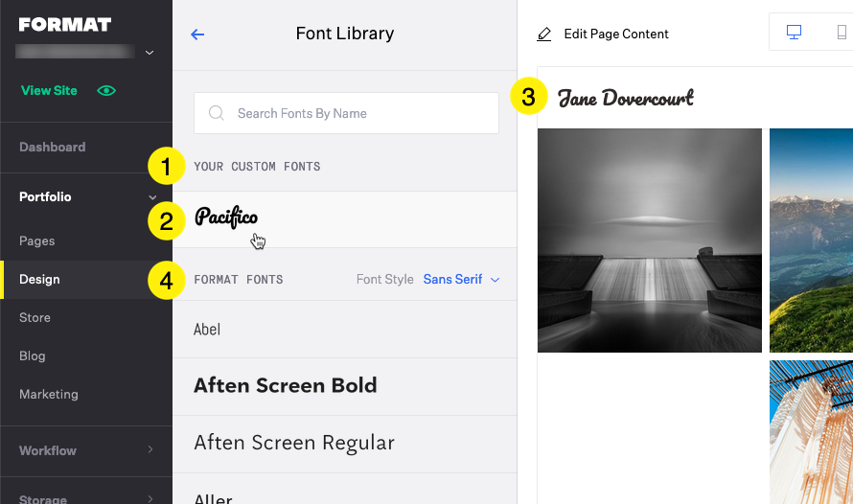Collapse the Portfolio section chevron
The height and width of the screenshot is (504, 853).
coord(152,197)
